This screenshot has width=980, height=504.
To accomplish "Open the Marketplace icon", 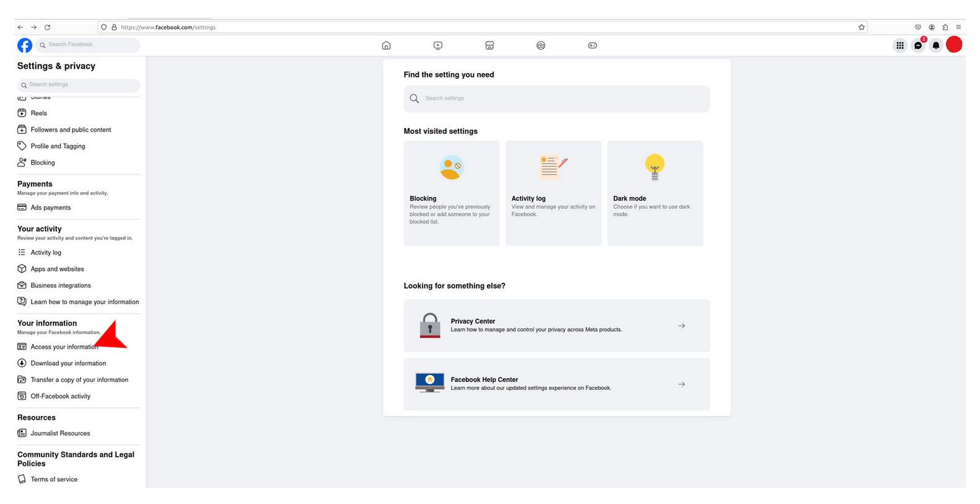I will pyautogui.click(x=489, y=45).
